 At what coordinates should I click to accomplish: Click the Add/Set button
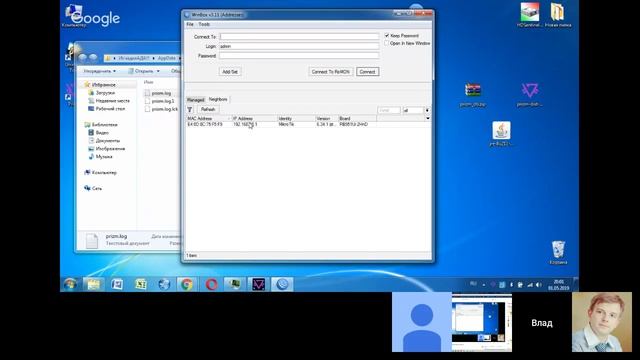click(x=230, y=72)
